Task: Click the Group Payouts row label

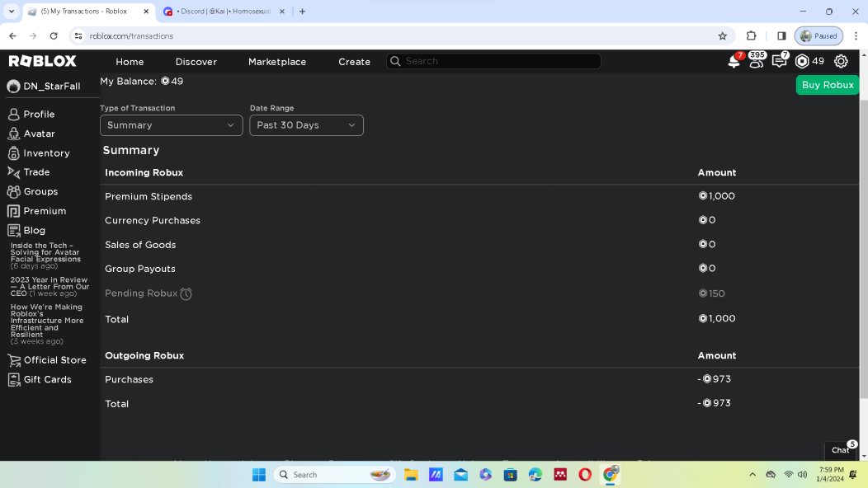Action: 140,269
